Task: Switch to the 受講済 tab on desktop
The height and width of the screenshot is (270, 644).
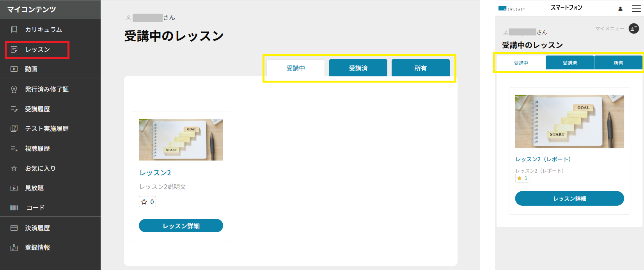Action: click(x=358, y=68)
